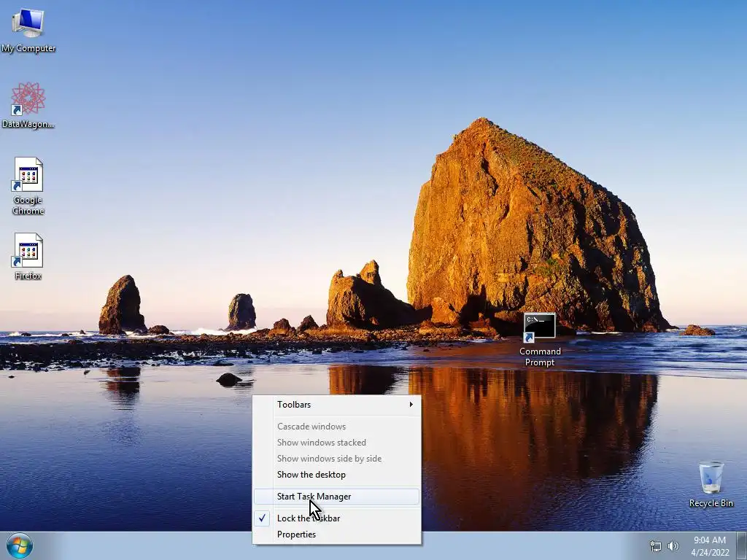Open taskbar Properties from context menu

pyautogui.click(x=337, y=534)
